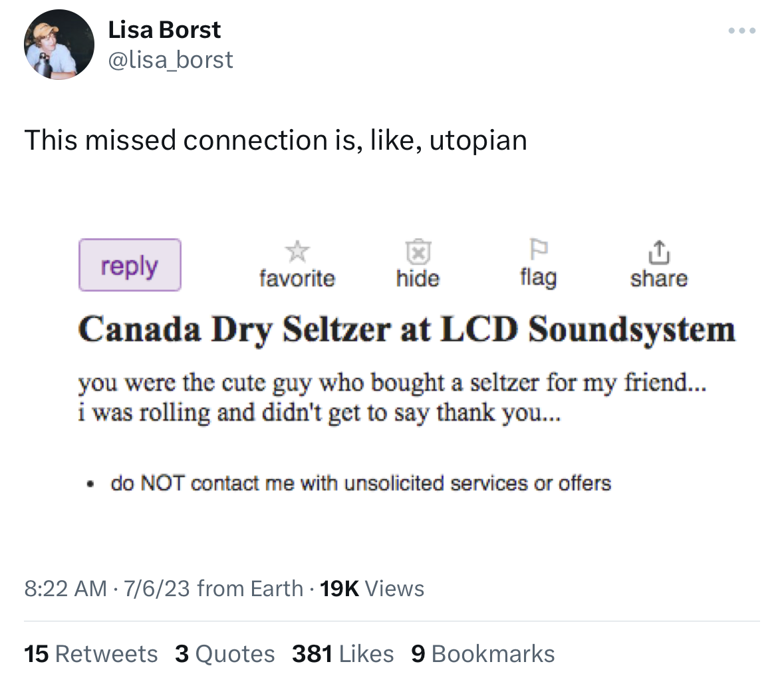This screenshot has width=784, height=678.
Task: Click the flag icon
Action: click(x=538, y=250)
